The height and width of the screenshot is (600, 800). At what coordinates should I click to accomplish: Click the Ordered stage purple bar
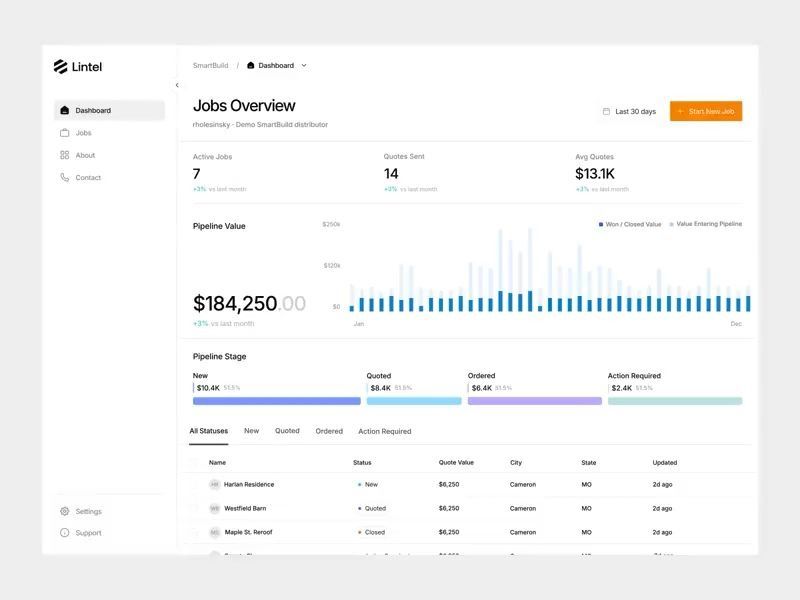535,401
